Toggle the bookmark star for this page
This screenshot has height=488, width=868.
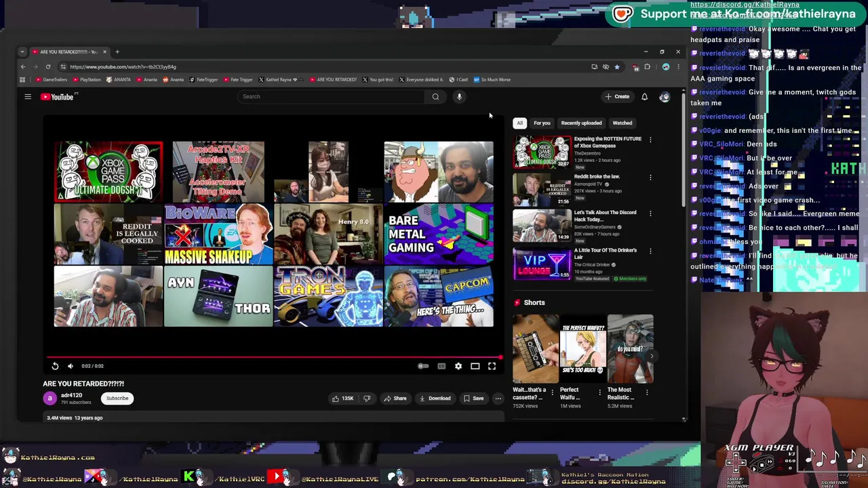pyautogui.click(x=616, y=66)
